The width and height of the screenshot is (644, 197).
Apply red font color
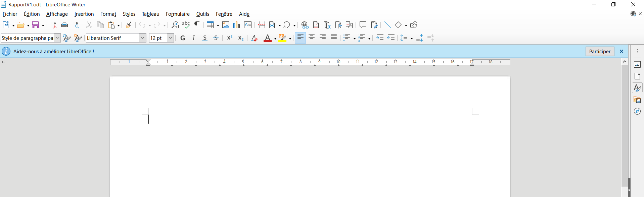click(x=268, y=38)
